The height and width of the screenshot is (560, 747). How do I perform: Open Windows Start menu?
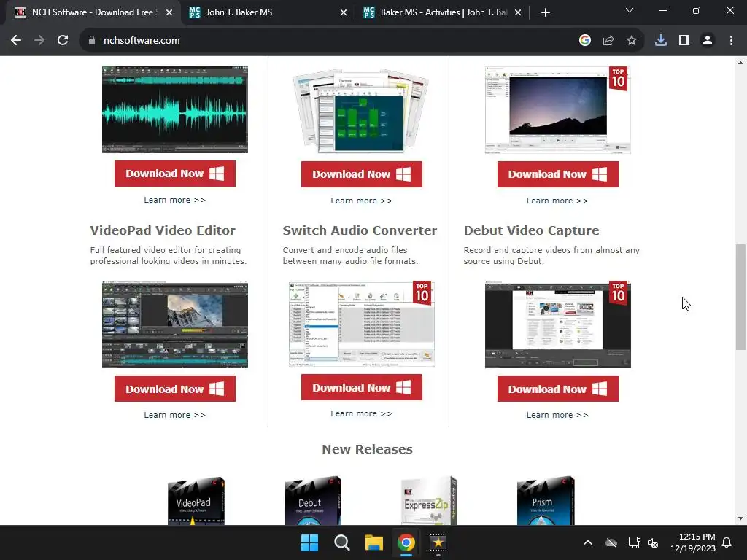309,542
